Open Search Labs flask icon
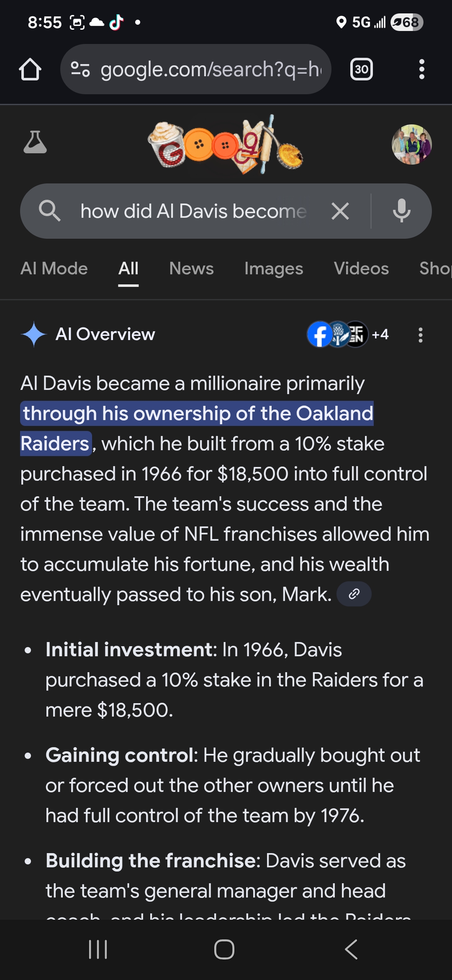This screenshot has height=980, width=452. click(x=35, y=142)
